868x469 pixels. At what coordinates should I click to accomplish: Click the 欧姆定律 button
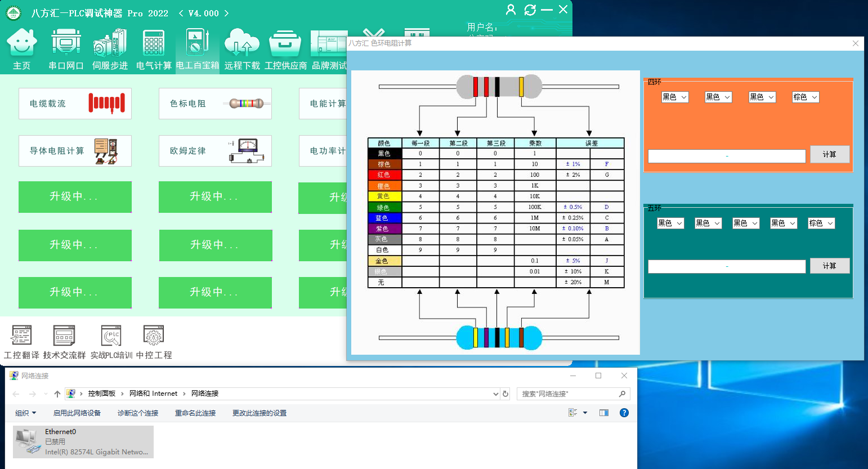215,151
